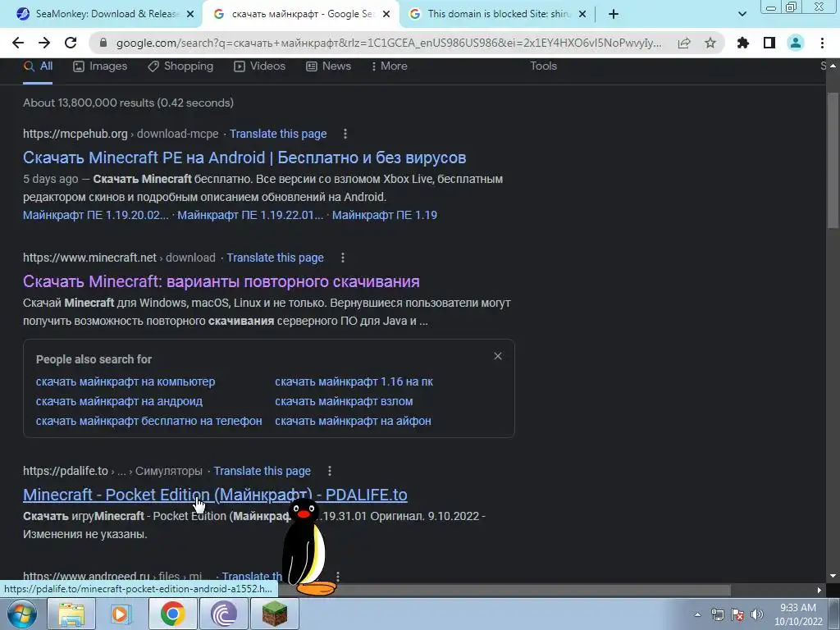Close the Google Search tab
The image size is (840, 630).
(386, 14)
